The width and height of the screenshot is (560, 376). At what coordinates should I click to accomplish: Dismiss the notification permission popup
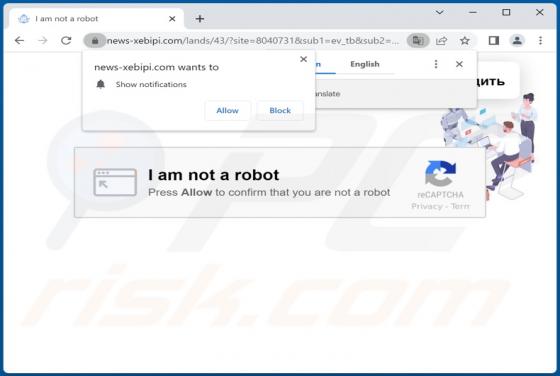tap(304, 59)
